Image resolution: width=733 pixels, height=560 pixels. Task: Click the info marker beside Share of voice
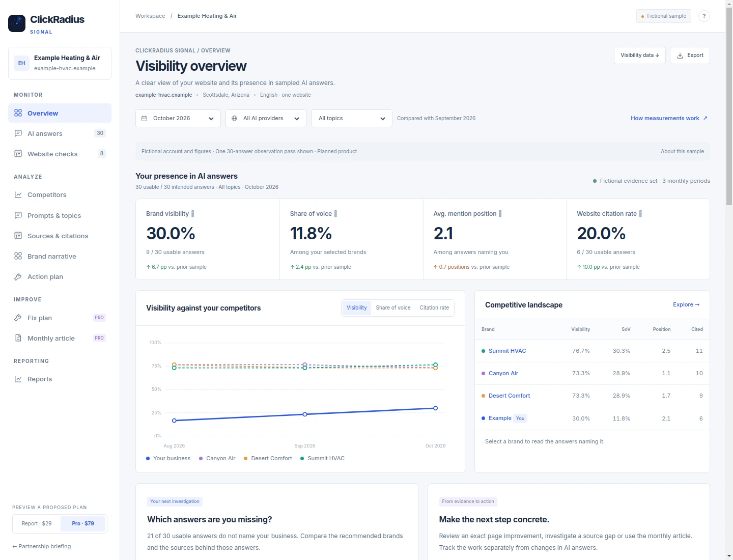click(335, 214)
